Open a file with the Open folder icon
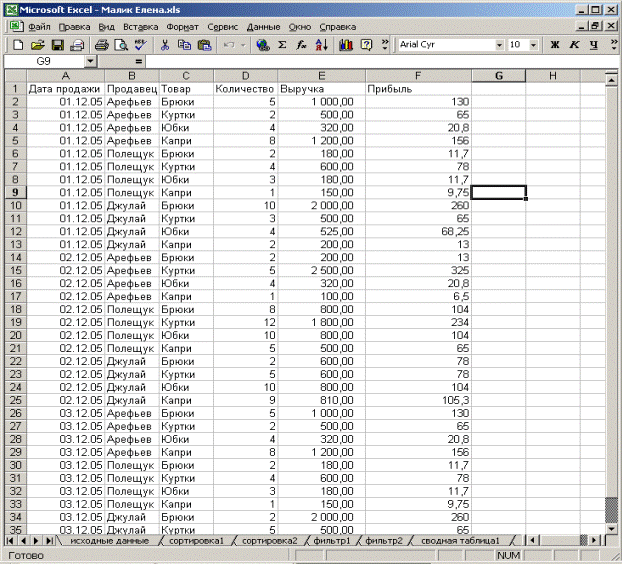Screen dimensions: 622x564 coord(37,45)
